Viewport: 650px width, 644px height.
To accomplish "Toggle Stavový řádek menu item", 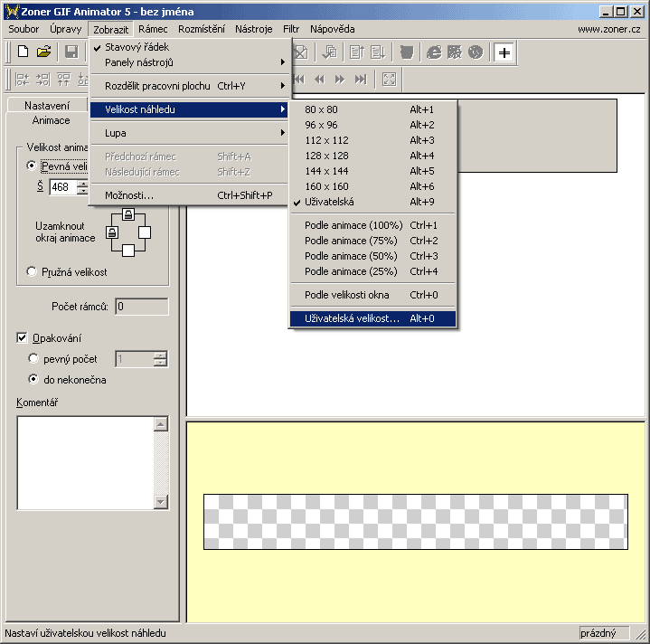I will point(189,47).
